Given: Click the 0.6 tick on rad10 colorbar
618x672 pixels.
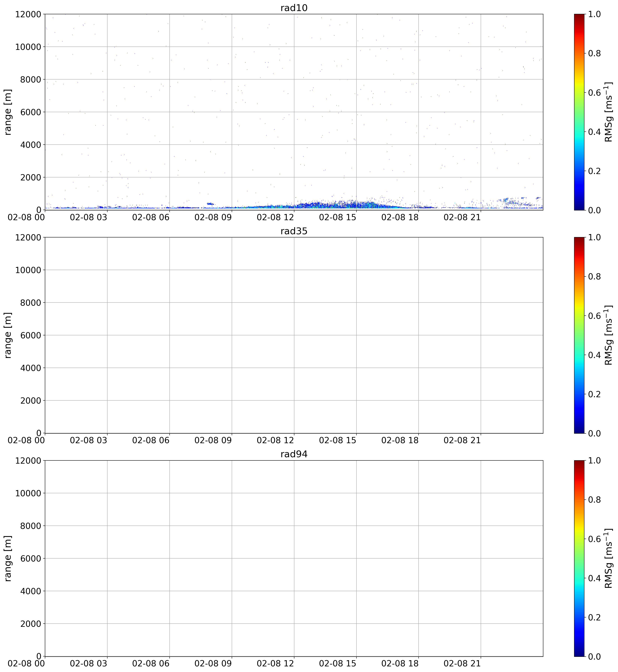Looking at the screenshot, I should tap(594, 93).
